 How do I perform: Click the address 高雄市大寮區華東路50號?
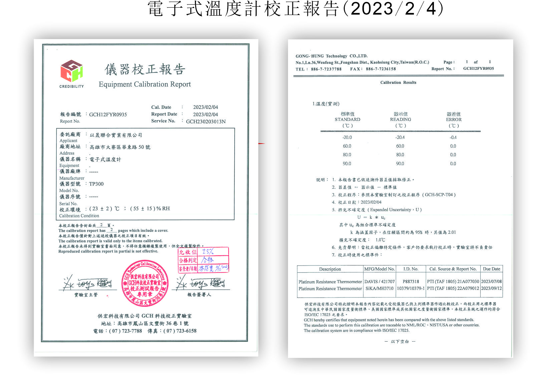click(120, 147)
